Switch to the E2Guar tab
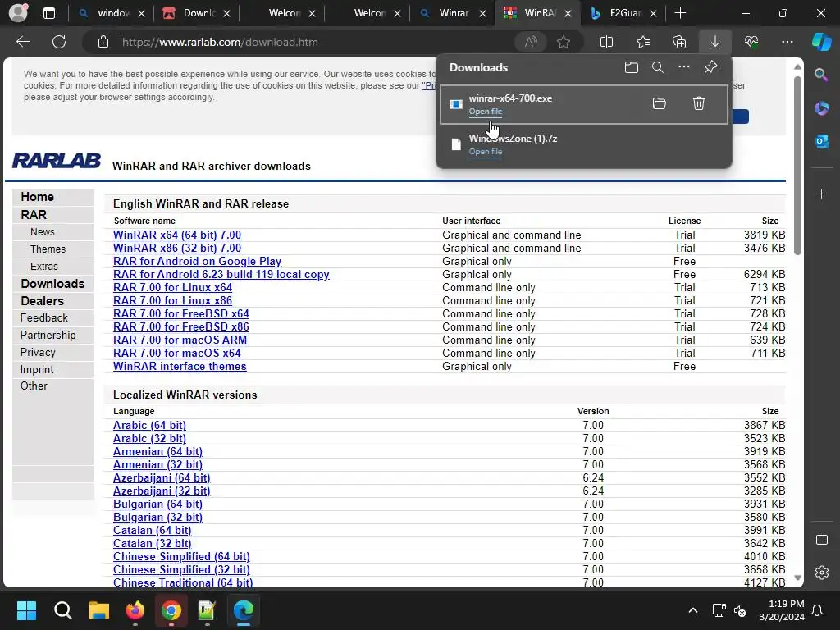 coord(623,13)
